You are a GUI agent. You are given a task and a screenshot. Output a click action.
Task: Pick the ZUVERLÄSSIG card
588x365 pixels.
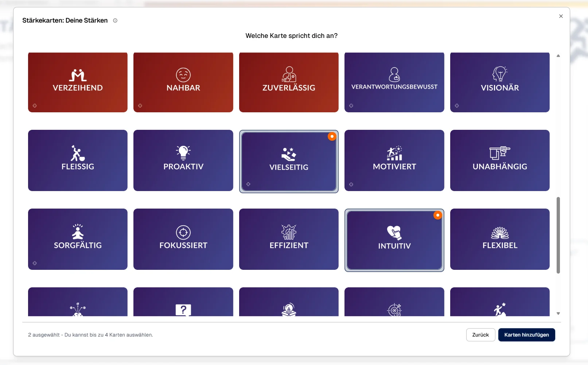click(x=289, y=82)
